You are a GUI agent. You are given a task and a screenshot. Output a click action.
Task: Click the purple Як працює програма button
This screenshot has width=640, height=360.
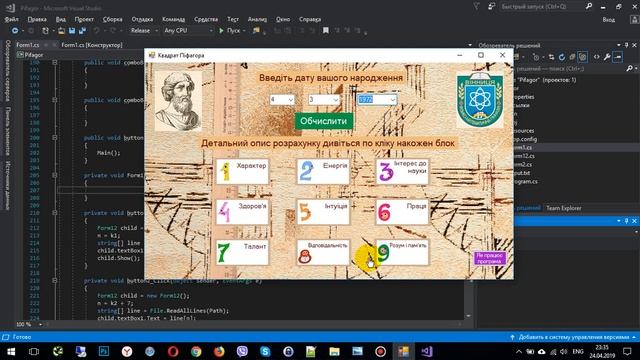(x=489, y=258)
